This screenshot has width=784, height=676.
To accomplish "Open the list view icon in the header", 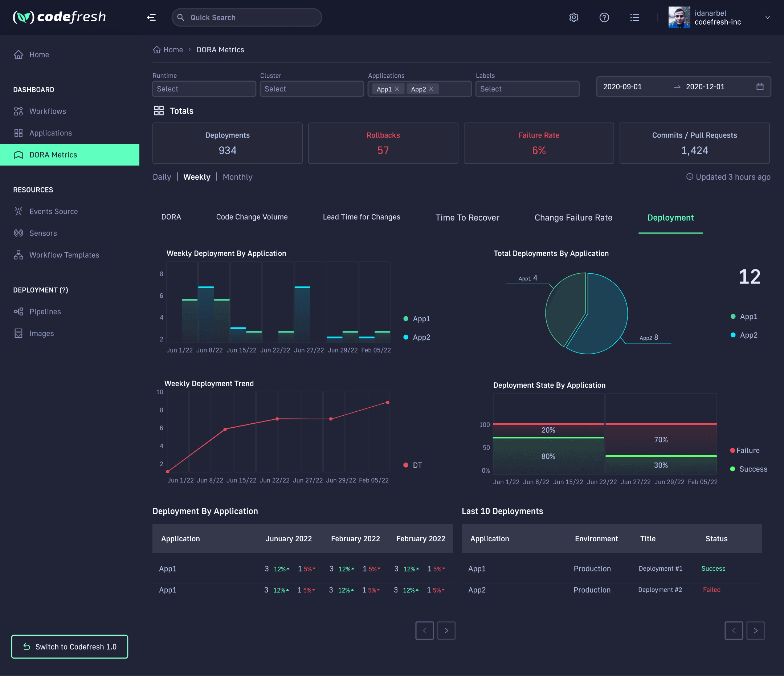I will pyautogui.click(x=634, y=17).
